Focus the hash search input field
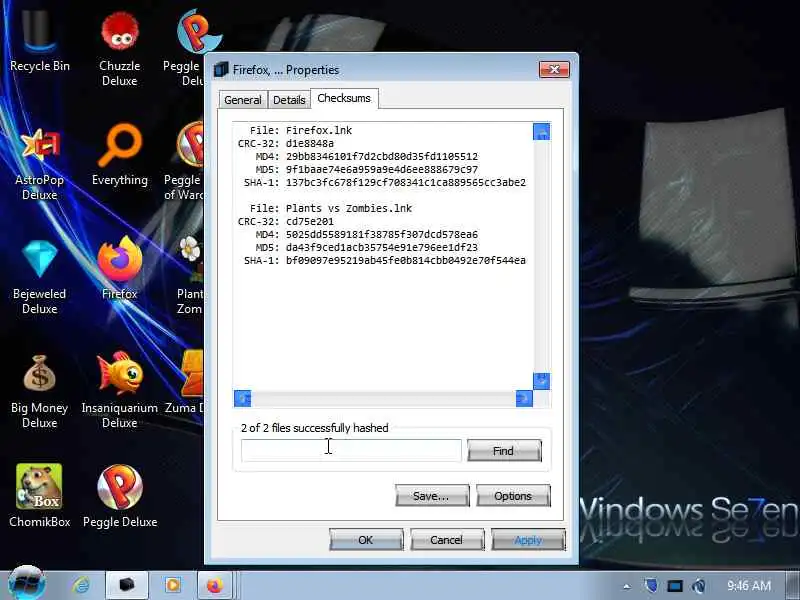This screenshot has width=800, height=600. pos(351,451)
